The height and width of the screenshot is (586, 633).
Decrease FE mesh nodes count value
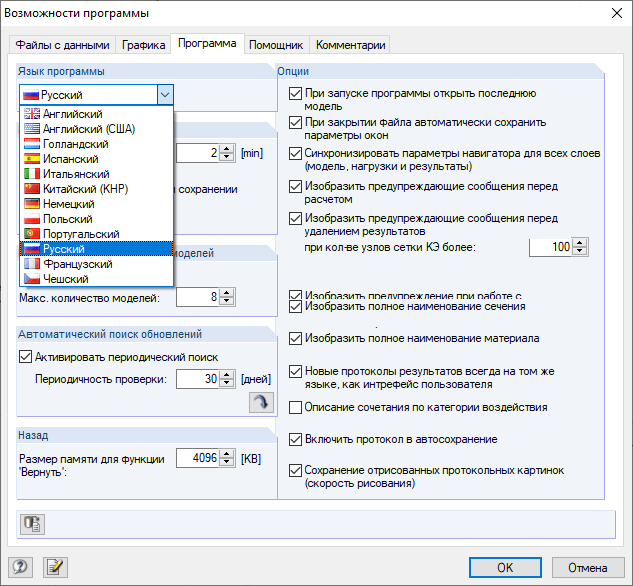pyautogui.click(x=580, y=251)
